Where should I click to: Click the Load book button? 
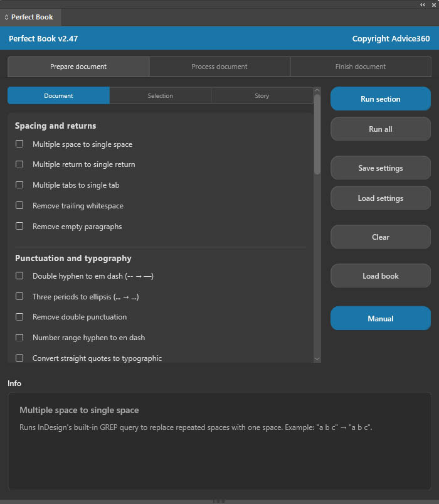(381, 276)
